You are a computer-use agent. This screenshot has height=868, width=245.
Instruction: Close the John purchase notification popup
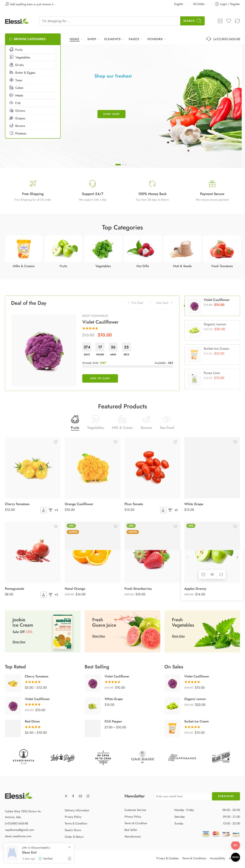[x=70, y=847]
